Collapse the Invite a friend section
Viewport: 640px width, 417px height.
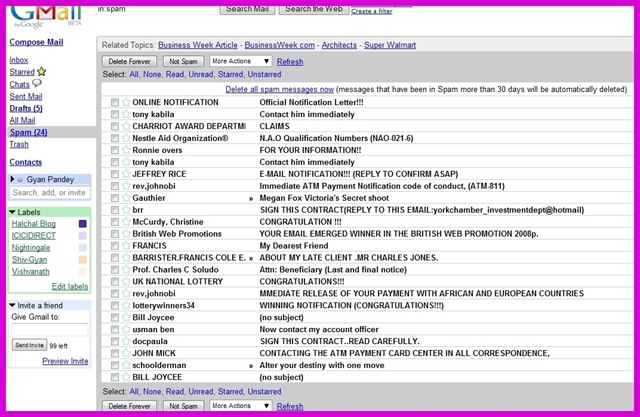tap(12, 305)
